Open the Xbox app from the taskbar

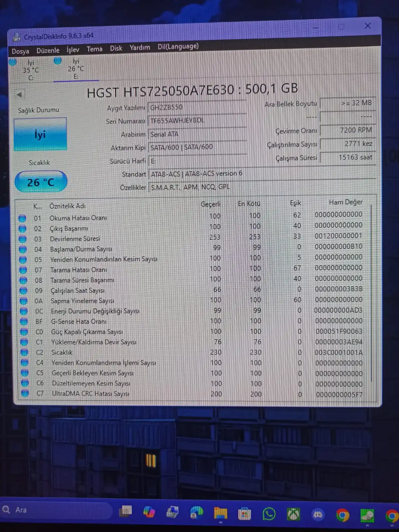(x=293, y=514)
